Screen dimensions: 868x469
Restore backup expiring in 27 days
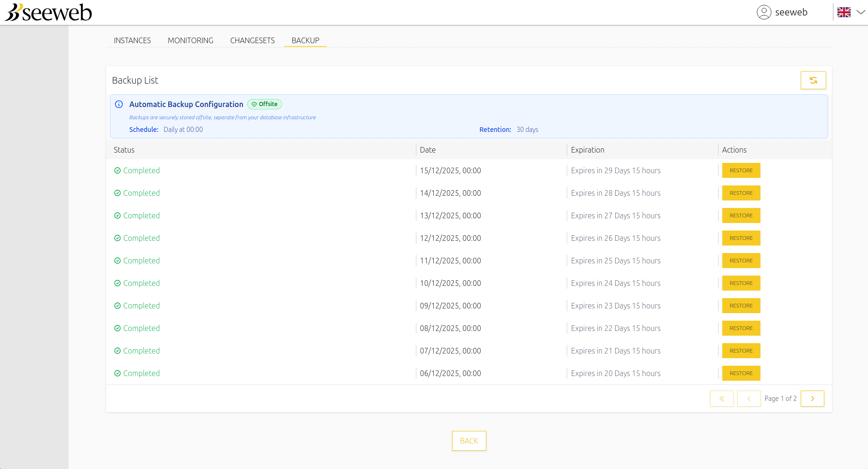click(x=741, y=215)
